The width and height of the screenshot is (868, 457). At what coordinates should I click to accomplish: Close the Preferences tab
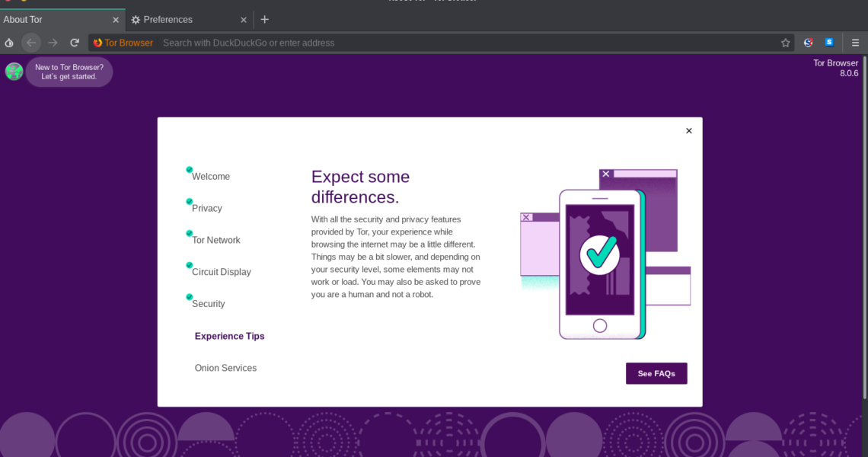click(243, 20)
